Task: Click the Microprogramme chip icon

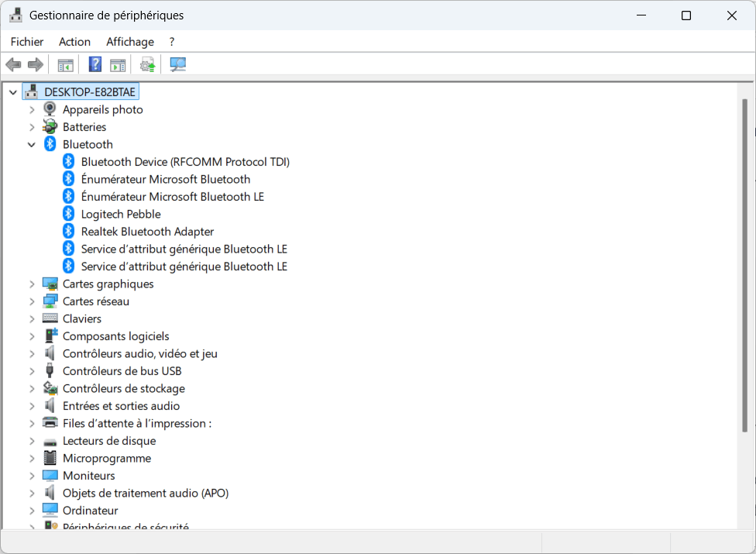Action: [x=50, y=458]
